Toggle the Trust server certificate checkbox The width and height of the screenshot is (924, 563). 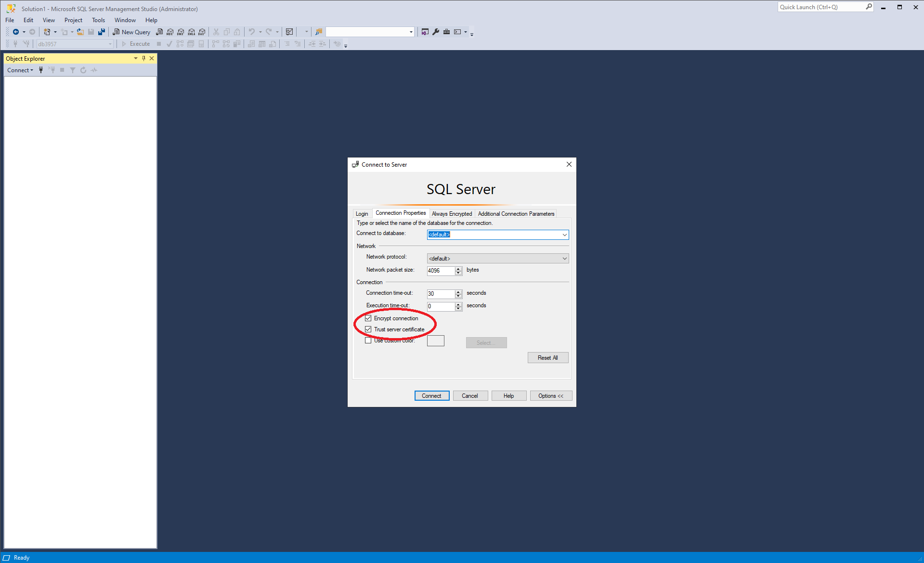point(368,329)
